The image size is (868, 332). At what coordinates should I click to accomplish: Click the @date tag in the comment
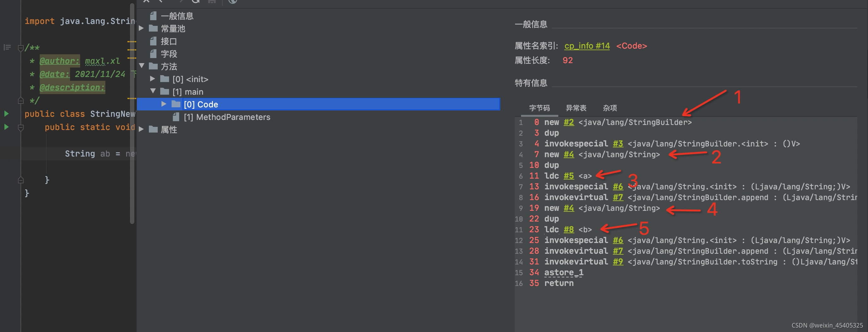point(55,74)
